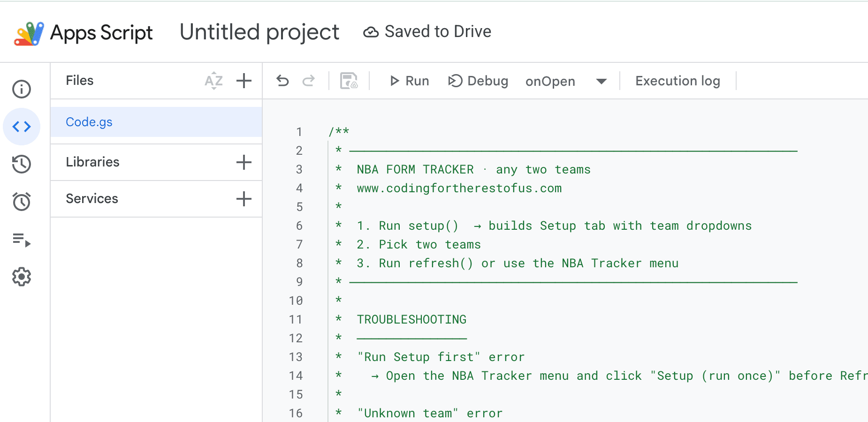Image resolution: width=868 pixels, height=422 pixels.
Task: Add a service with plus icon
Action: click(244, 199)
